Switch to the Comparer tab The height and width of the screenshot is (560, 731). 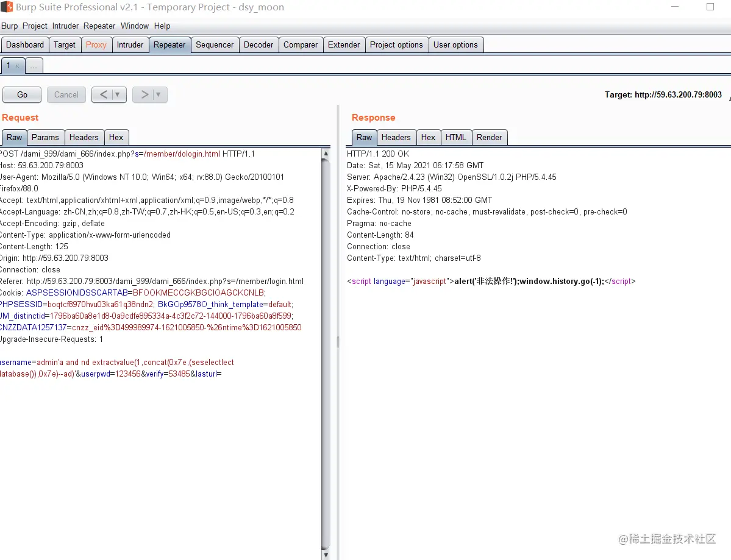click(300, 44)
